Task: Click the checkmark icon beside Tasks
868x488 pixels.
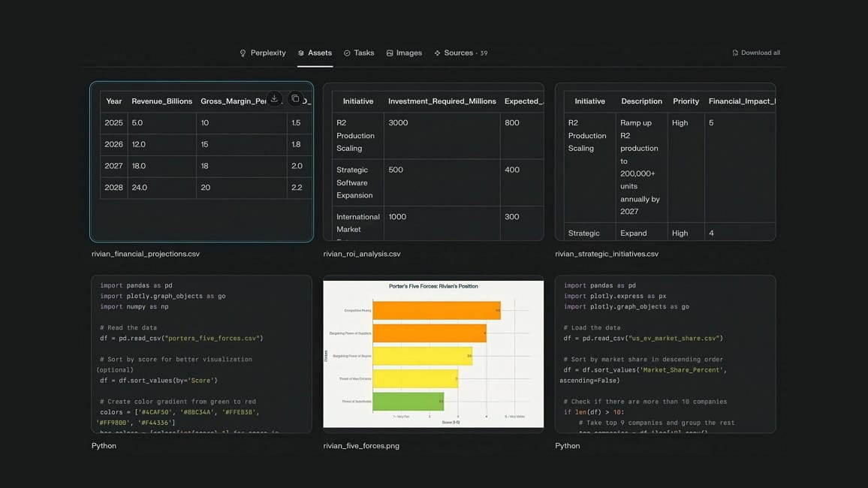Action: (346, 53)
